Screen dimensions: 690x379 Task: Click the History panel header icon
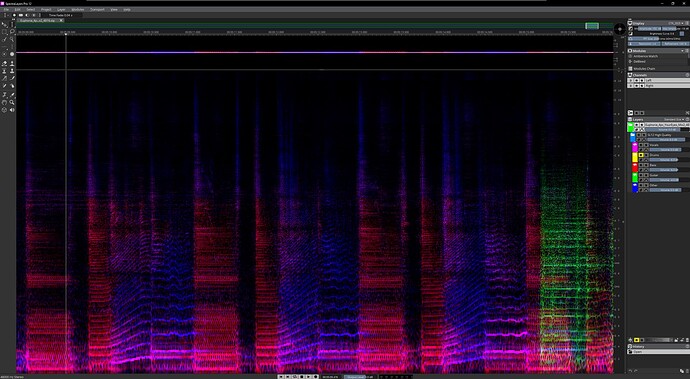point(630,346)
